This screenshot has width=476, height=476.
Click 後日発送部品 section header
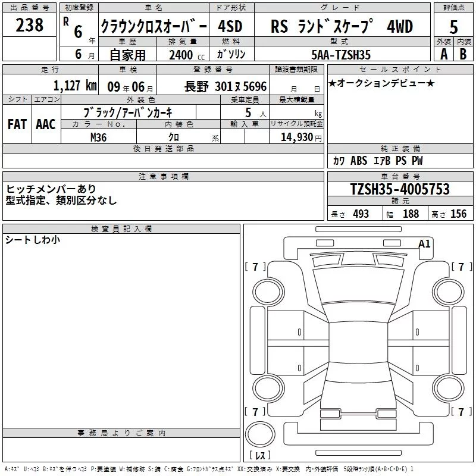coord(163,148)
